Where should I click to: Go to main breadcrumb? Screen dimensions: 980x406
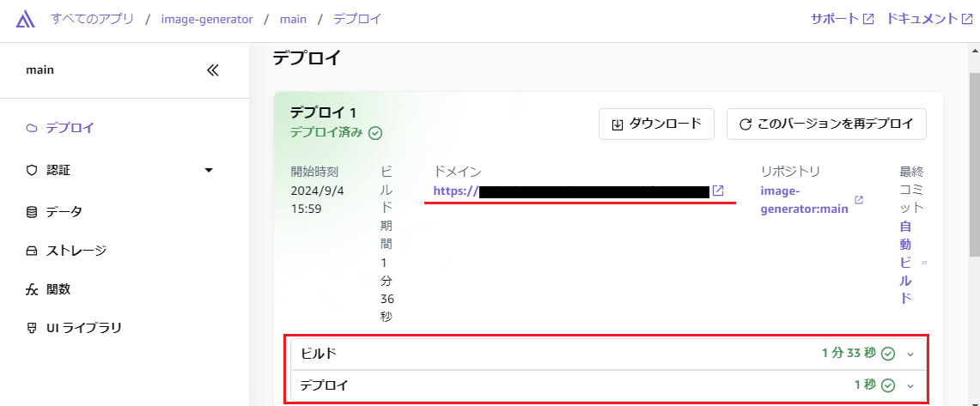pyautogui.click(x=293, y=19)
